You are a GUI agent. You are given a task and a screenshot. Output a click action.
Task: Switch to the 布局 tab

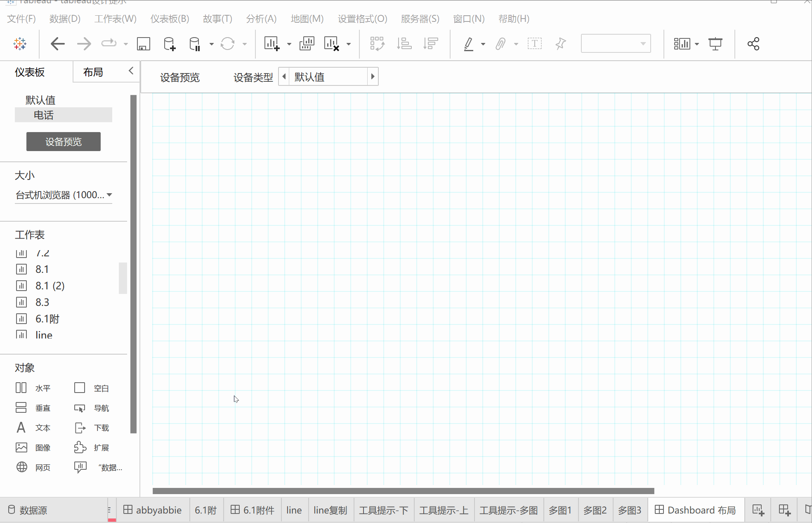tap(93, 72)
